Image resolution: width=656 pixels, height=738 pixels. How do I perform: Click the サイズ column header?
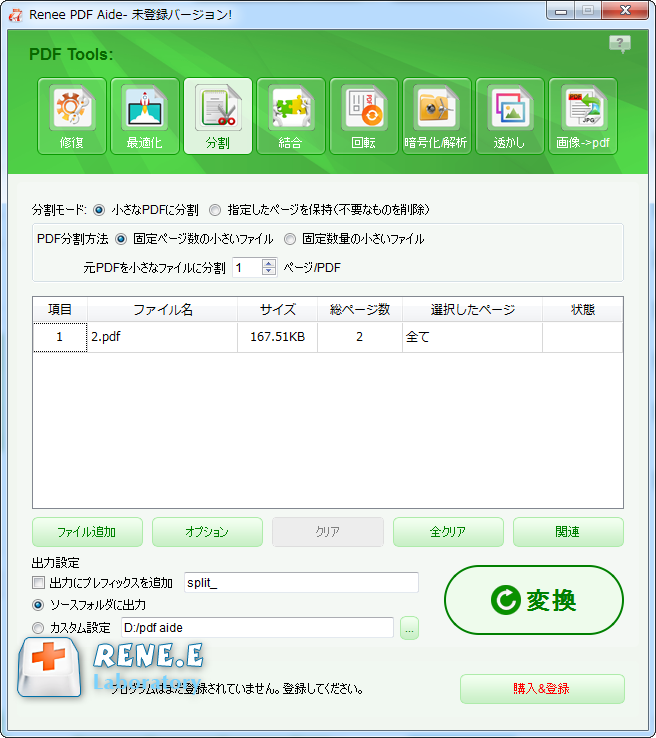(x=278, y=309)
